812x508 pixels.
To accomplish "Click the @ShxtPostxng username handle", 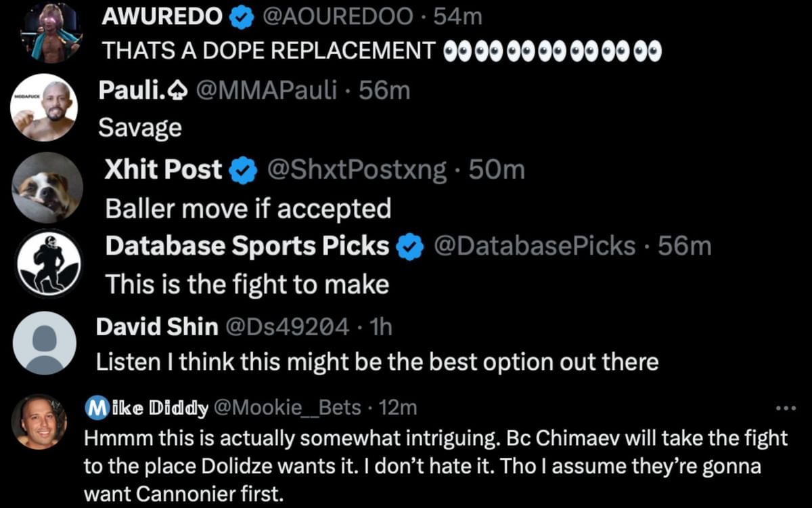I will tap(353, 170).
